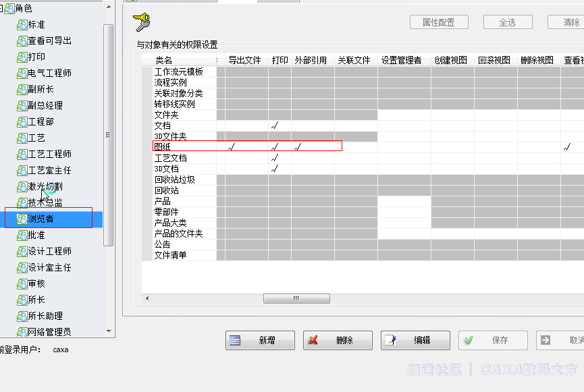Click the 清除 clear button
The height and width of the screenshot is (392, 584).
click(x=566, y=22)
